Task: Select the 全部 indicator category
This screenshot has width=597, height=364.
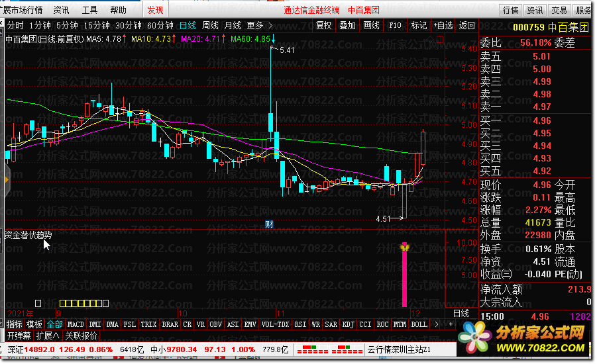Action: tap(54, 324)
